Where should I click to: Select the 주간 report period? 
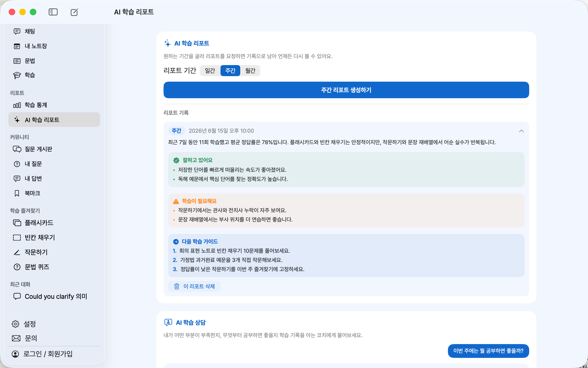pyautogui.click(x=230, y=71)
